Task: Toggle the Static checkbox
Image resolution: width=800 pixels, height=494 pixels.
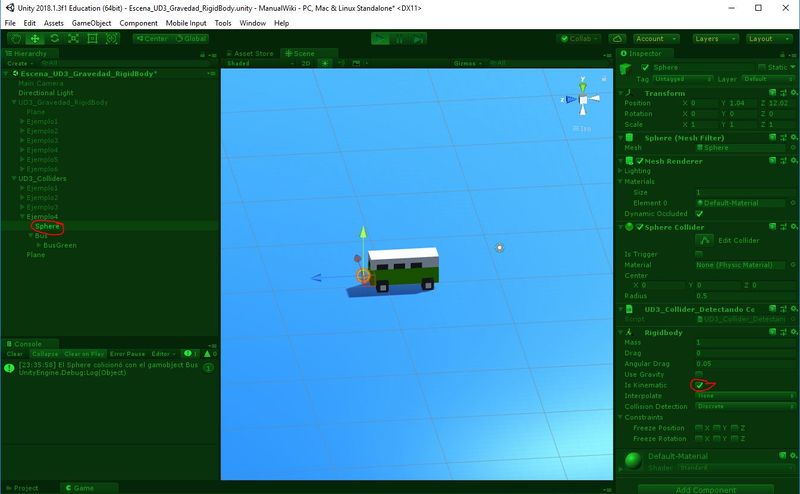Action: pyautogui.click(x=762, y=67)
